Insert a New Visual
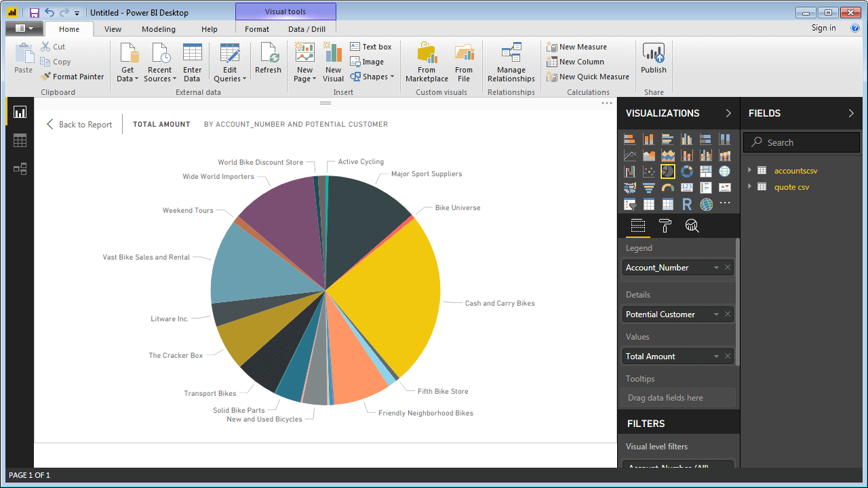The image size is (868, 488). point(333,62)
